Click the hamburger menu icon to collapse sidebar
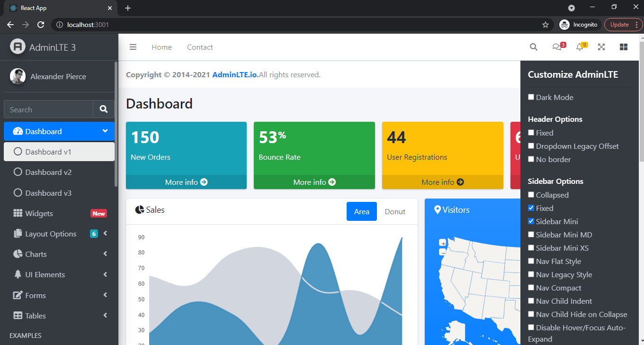Viewport: 644px width, 345px height. 133,47
